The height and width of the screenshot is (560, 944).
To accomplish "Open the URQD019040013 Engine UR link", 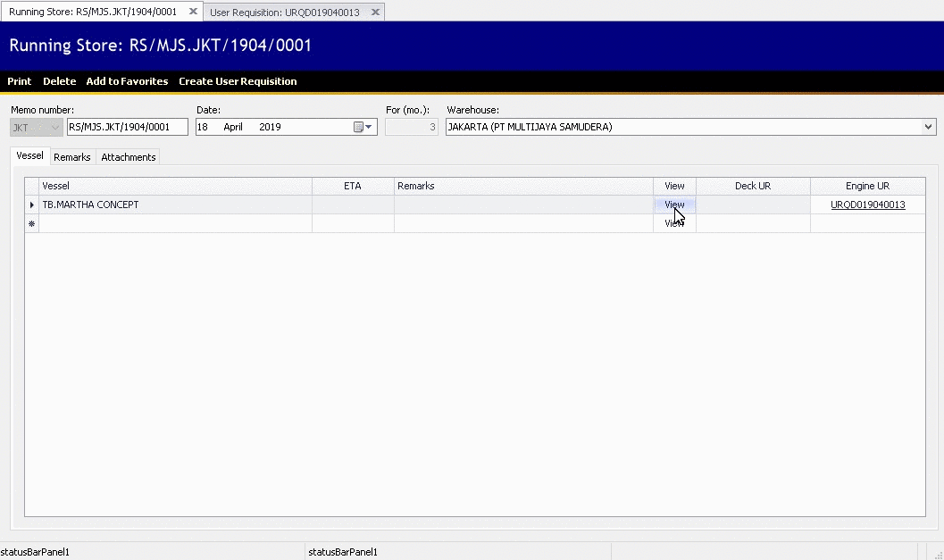I will [867, 205].
